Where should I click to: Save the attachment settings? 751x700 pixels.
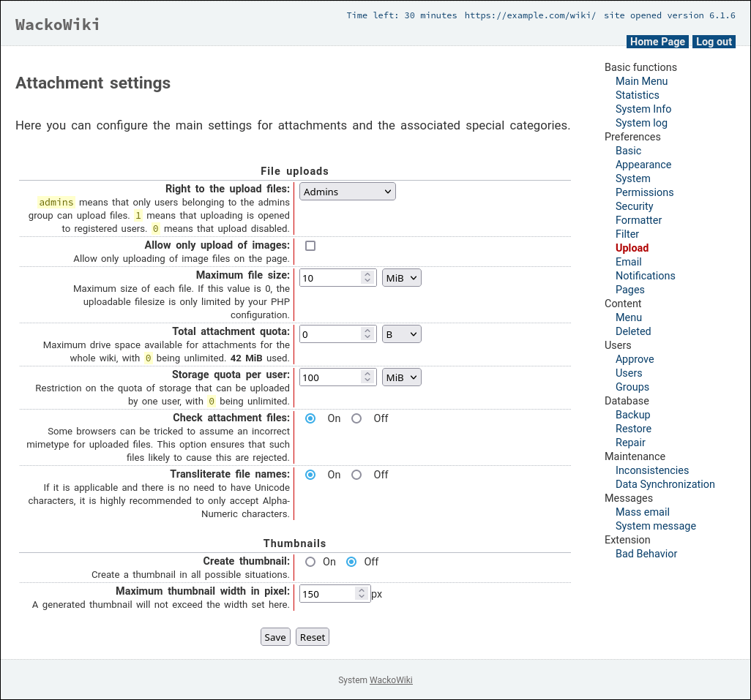point(275,637)
